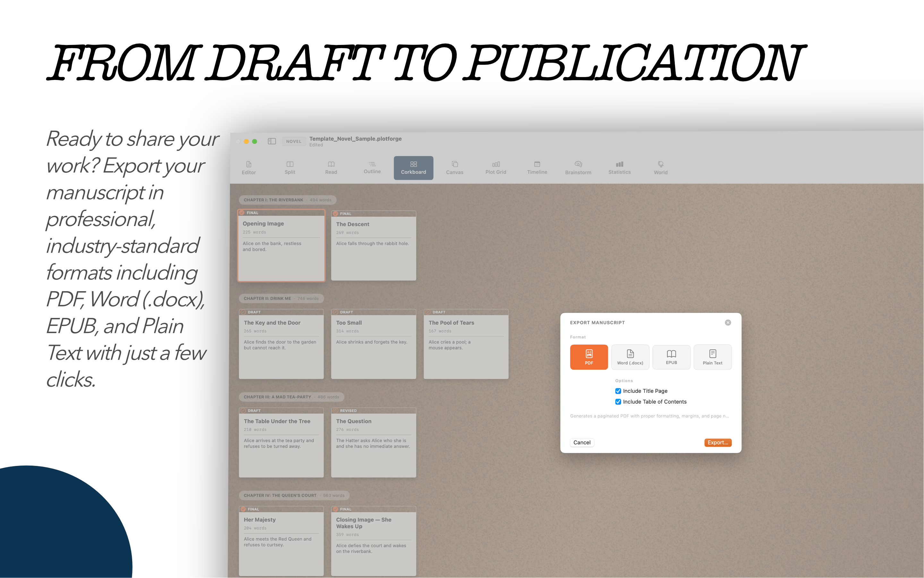Toggle Include Title Page checkbox
The height and width of the screenshot is (578, 924).
618,391
